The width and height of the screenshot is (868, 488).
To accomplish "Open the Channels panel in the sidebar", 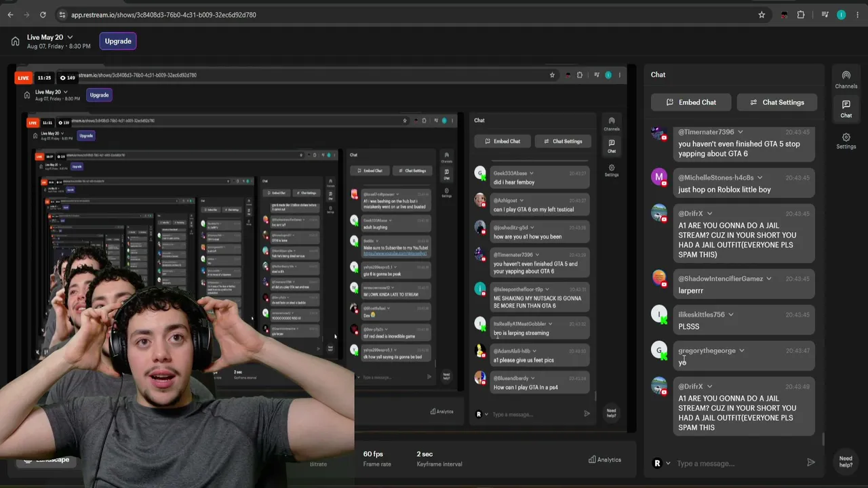I will pos(846,79).
